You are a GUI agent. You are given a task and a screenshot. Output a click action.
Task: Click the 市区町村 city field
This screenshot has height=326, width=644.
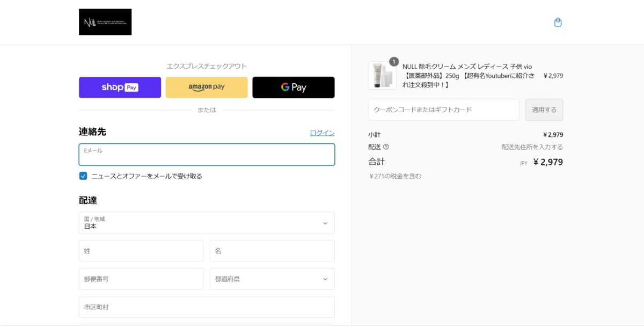tap(207, 307)
